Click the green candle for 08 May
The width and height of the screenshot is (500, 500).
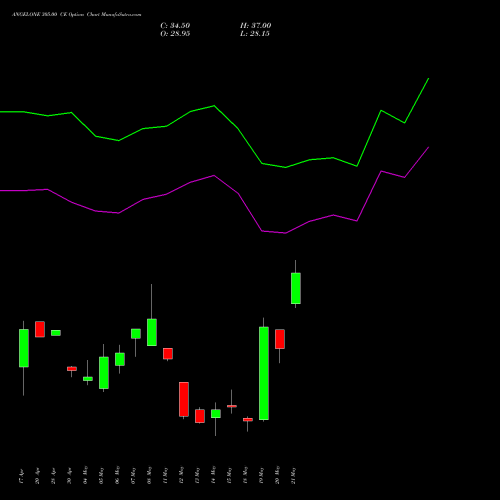point(152,332)
